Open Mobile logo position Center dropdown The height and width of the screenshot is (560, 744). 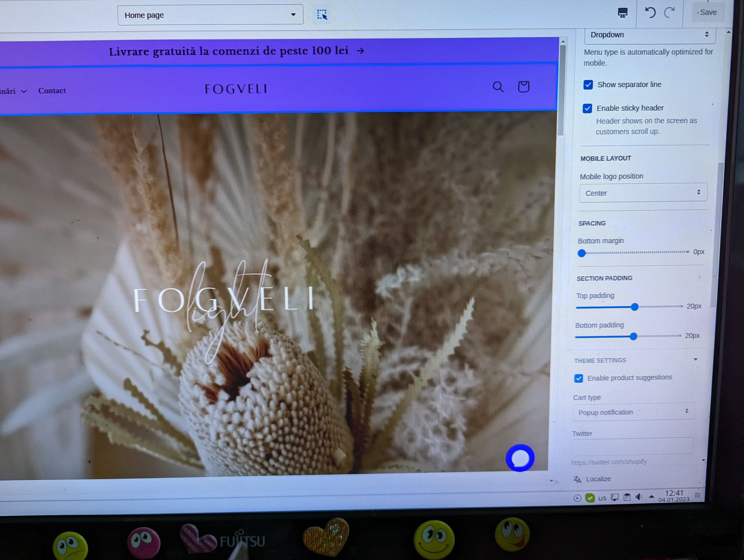coord(643,193)
